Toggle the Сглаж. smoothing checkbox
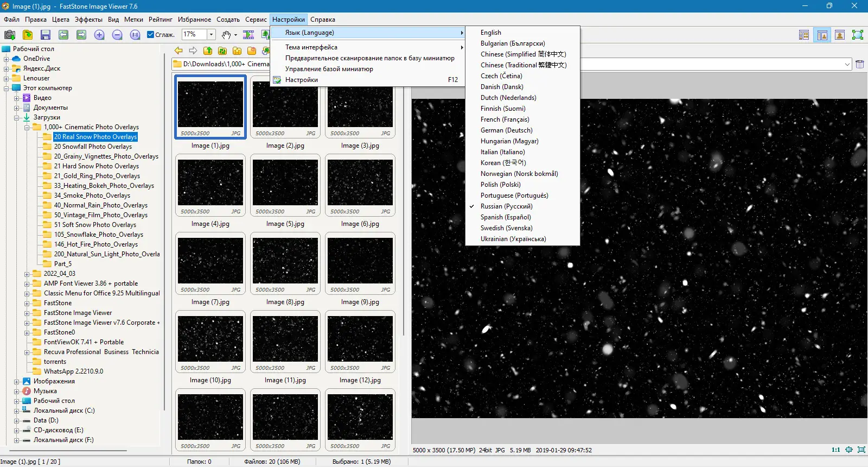Viewport: 868px width, 467px height. tap(151, 35)
